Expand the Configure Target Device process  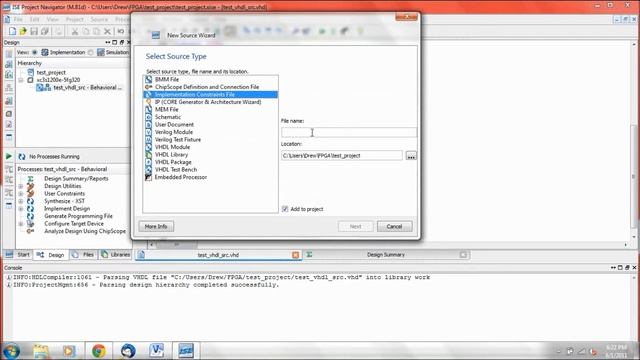click(21, 224)
